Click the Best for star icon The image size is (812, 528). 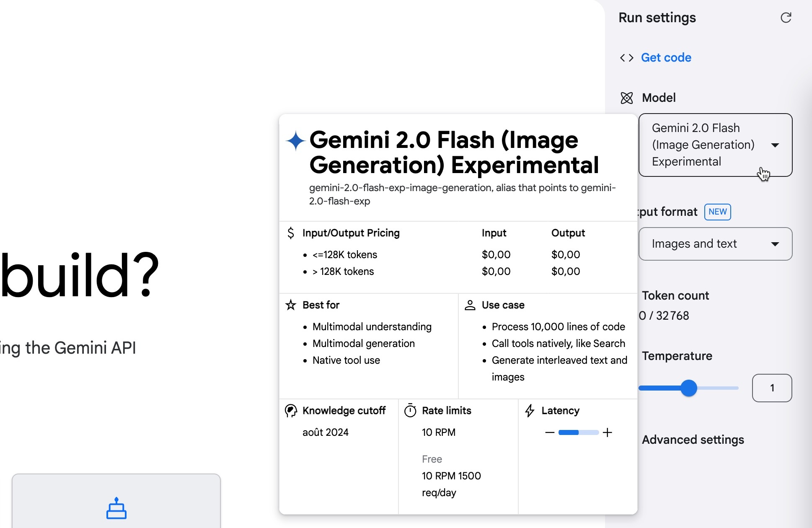[x=291, y=305]
